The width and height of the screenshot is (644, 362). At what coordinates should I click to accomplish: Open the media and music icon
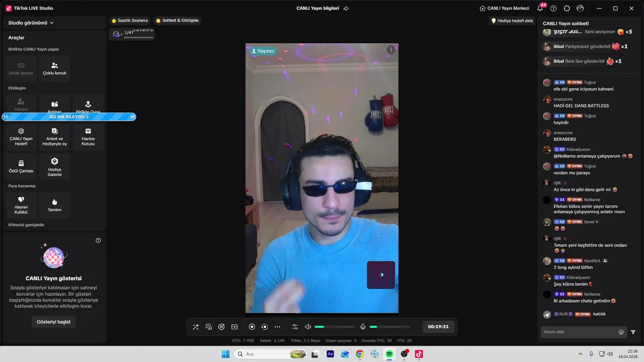click(209, 327)
